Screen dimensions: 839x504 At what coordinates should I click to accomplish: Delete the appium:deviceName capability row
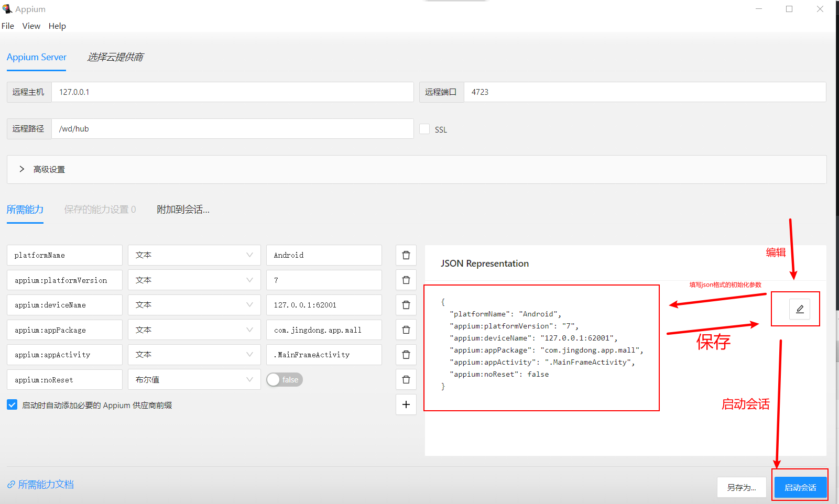406,305
